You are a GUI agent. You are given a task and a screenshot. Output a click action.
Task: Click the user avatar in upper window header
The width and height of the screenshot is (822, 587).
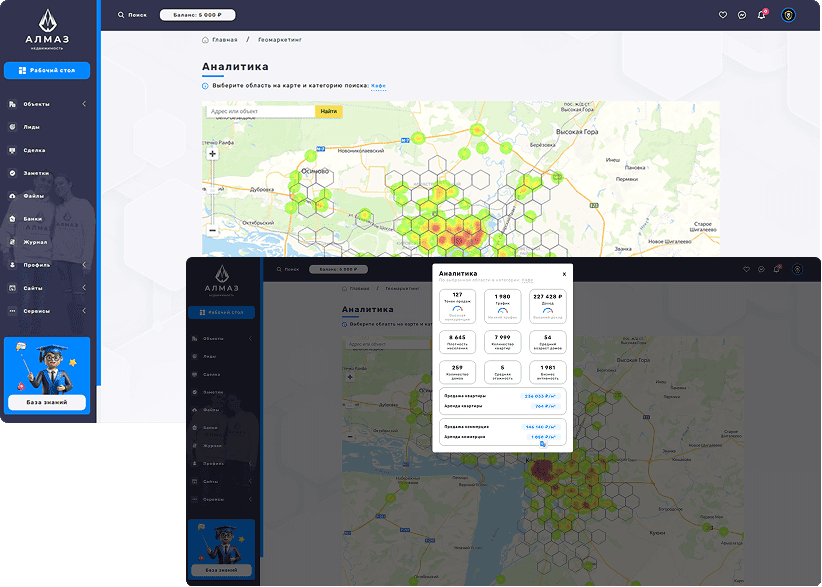[x=788, y=15]
